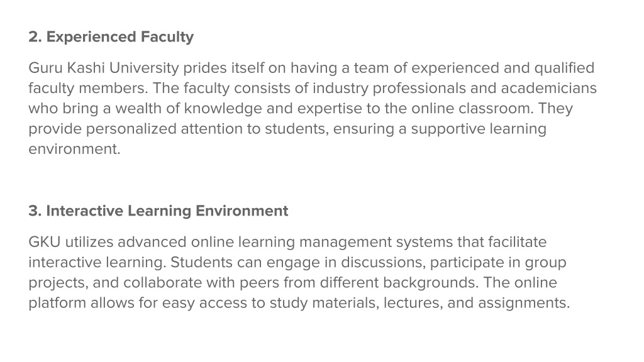Image resolution: width=644 pixels, height=362 pixels.
Task: Click the word "GKU" in the third section
Action: (45, 242)
